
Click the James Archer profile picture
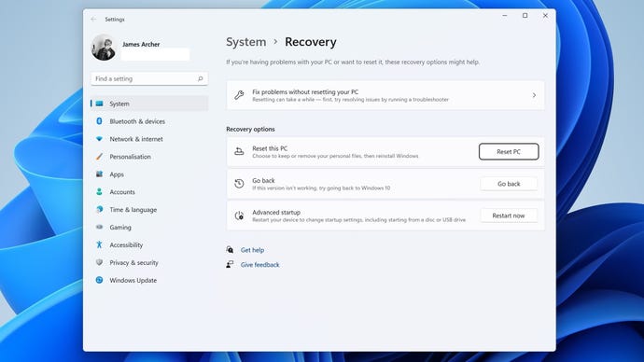click(104, 48)
